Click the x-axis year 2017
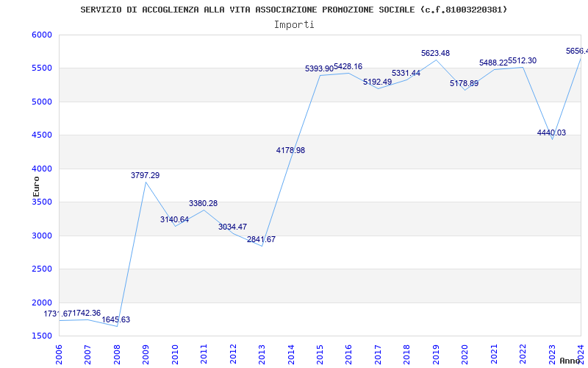The image size is (588, 368). coord(378,355)
